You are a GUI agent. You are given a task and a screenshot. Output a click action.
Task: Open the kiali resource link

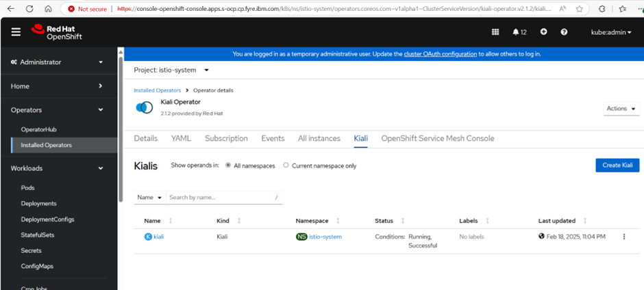(x=158, y=237)
